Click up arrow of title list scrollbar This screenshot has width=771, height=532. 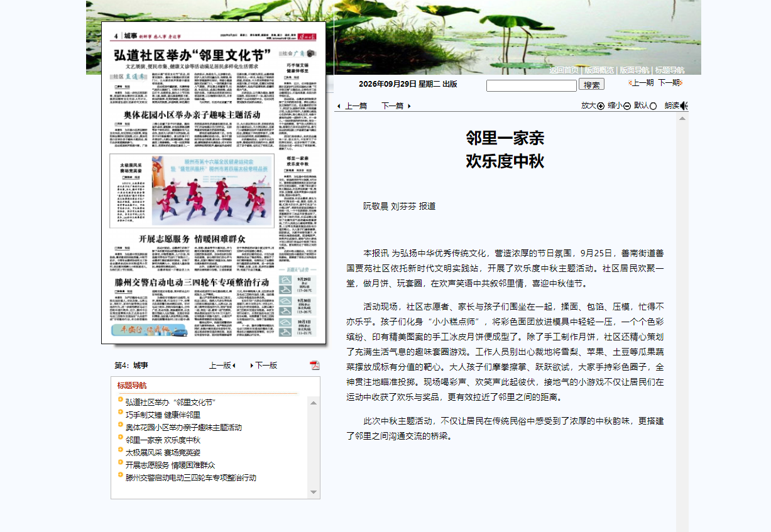(x=314, y=403)
